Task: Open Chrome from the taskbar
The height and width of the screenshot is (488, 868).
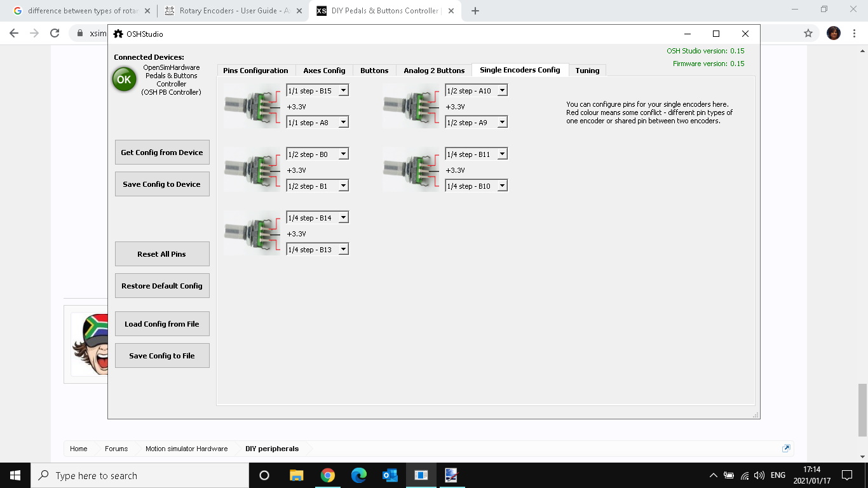Action: [327, 475]
